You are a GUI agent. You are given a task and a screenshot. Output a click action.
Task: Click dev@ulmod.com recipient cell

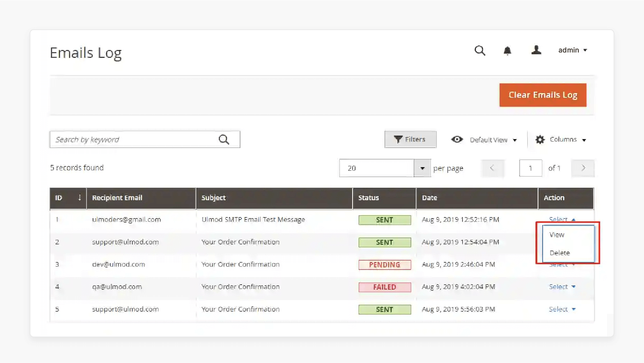pos(119,265)
